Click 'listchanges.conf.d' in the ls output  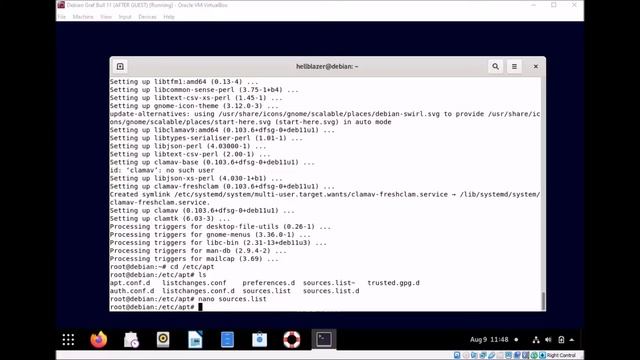pyautogui.click(x=198, y=291)
